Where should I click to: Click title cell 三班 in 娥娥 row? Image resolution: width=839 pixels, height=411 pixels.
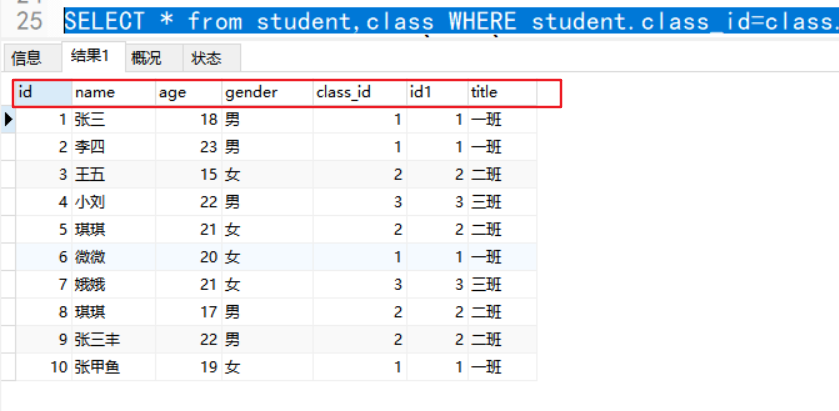[502, 284]
